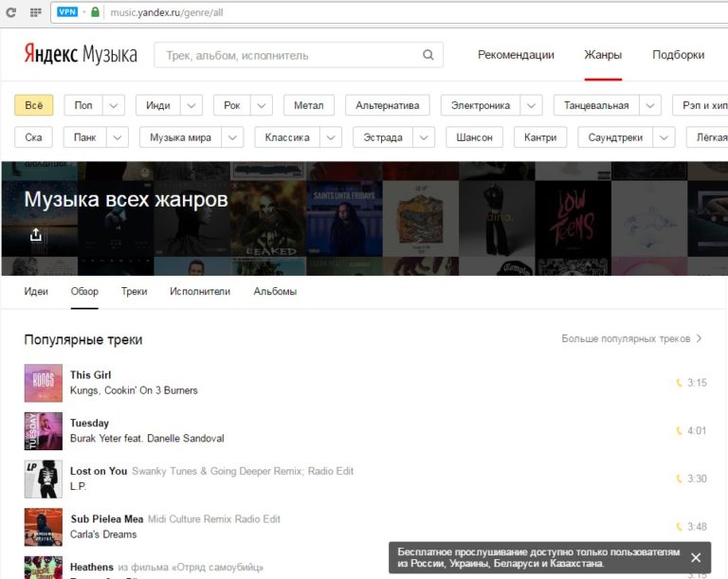The width and height of the screenshot is (728, 579).
Task: Select the Панк genre
Action: click(x=85, y=137)
